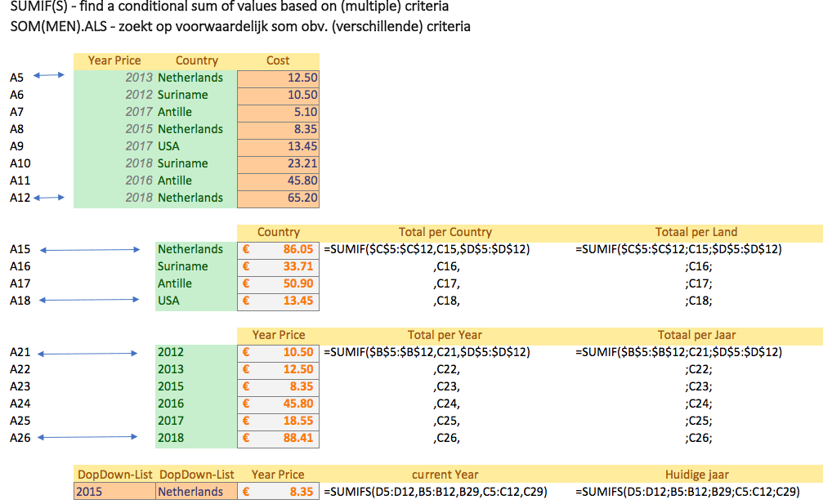Click the cost value 5.10
Image resolution: width=832 pixels, height=504 pixels.
click(278, 112)
